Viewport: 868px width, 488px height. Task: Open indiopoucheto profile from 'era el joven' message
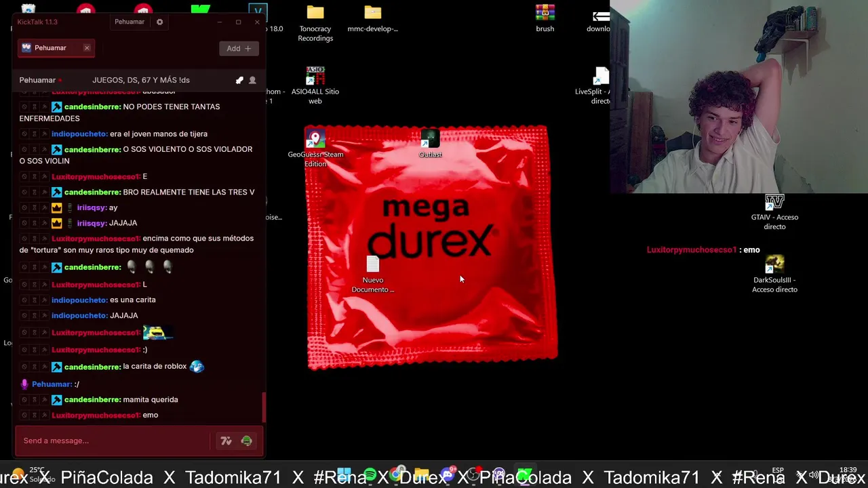pyautogui.click(x=79, y=134)
